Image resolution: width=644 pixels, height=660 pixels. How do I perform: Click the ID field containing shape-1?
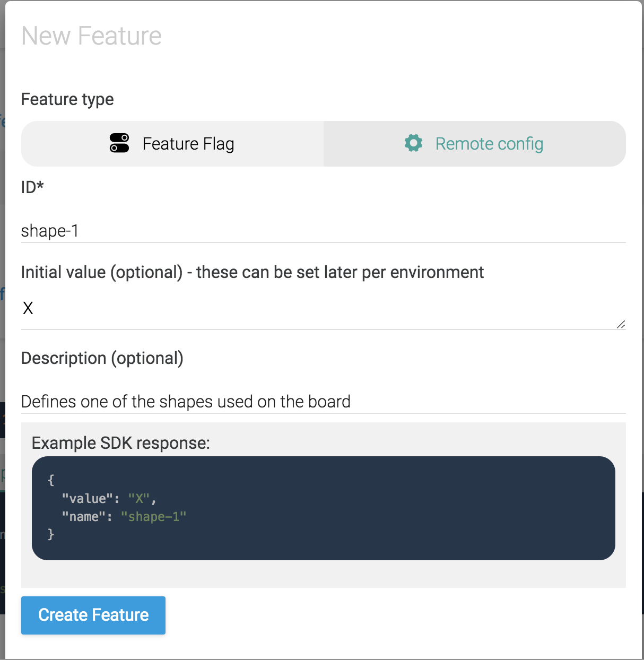point(212,230)
